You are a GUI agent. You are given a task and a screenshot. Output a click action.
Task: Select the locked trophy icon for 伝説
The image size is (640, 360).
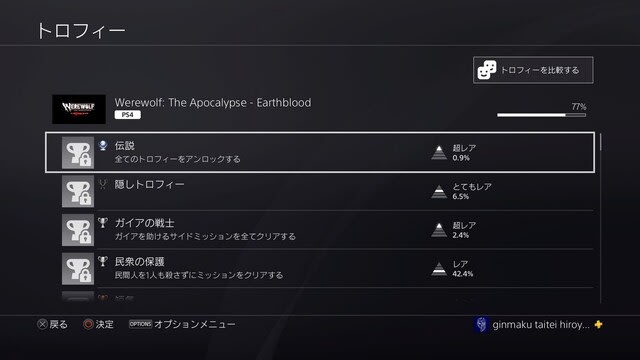point(78,153)
